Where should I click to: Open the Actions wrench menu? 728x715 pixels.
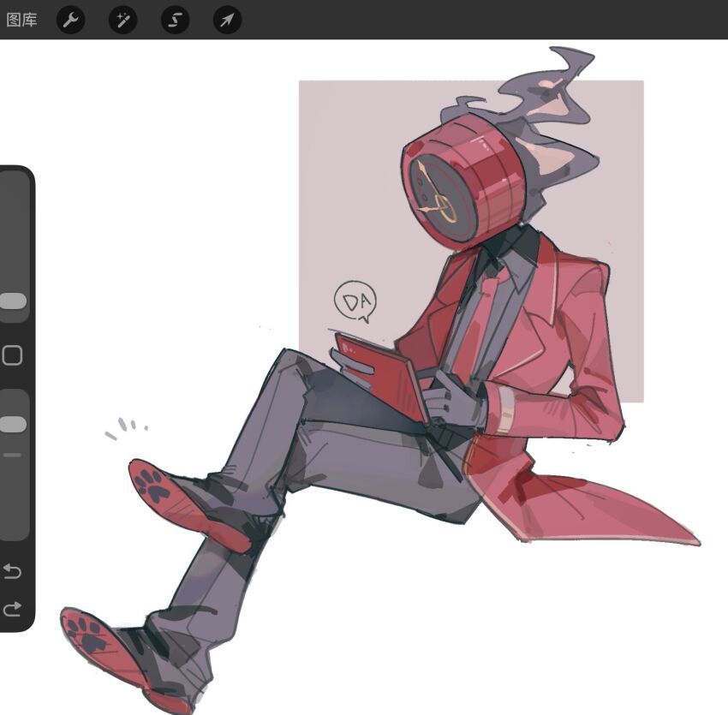point(70,20)
